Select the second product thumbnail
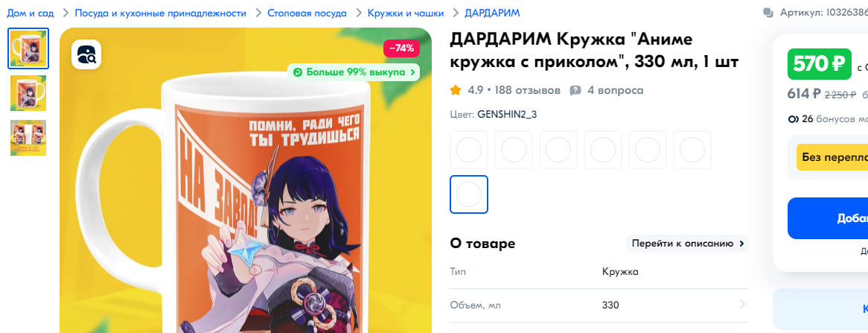This screenshot has height=333, width=868. 28,93
